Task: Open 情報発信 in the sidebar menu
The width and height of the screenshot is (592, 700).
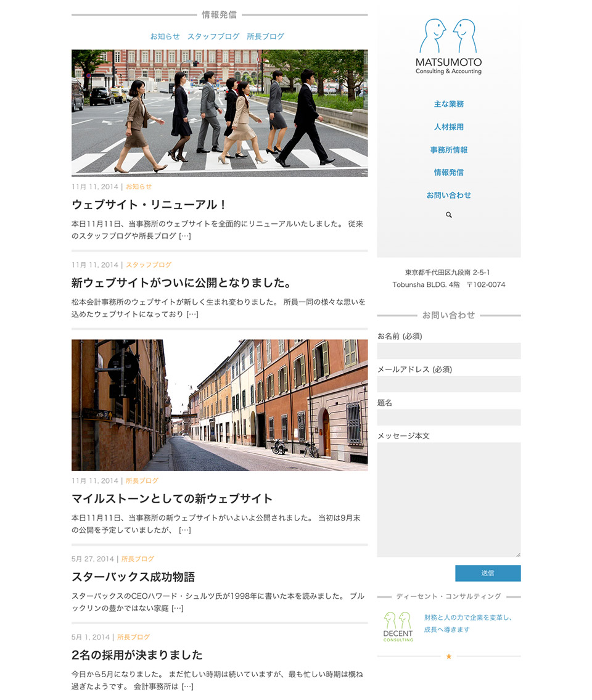Action: (x=449, y=172)
